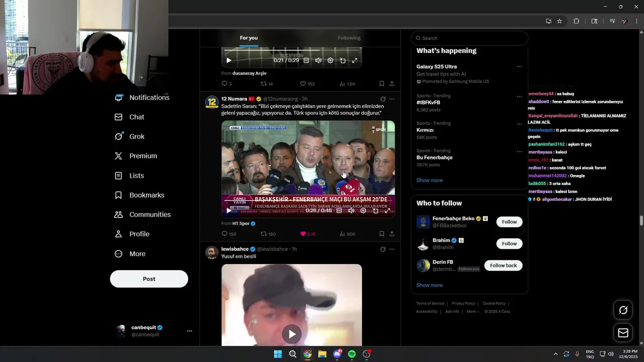
Task: Open Lists in the sidebar
Action: [x=129, y=175]
